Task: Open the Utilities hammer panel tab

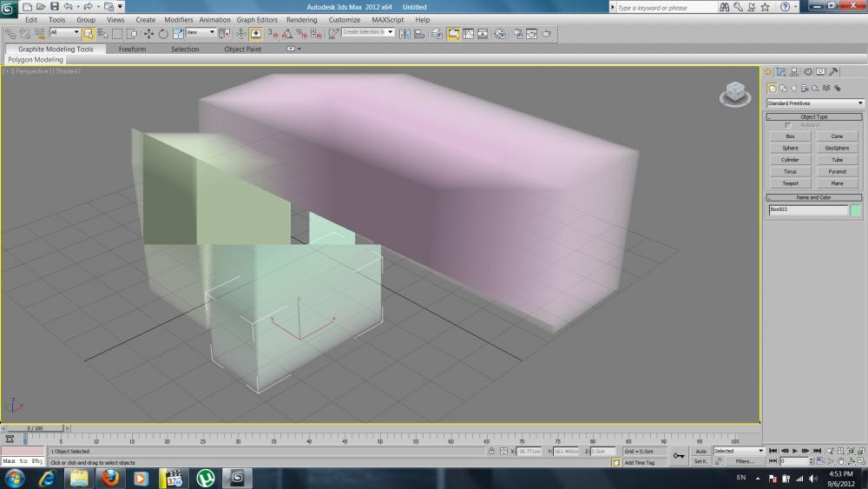Action: (x=834, y=72)
